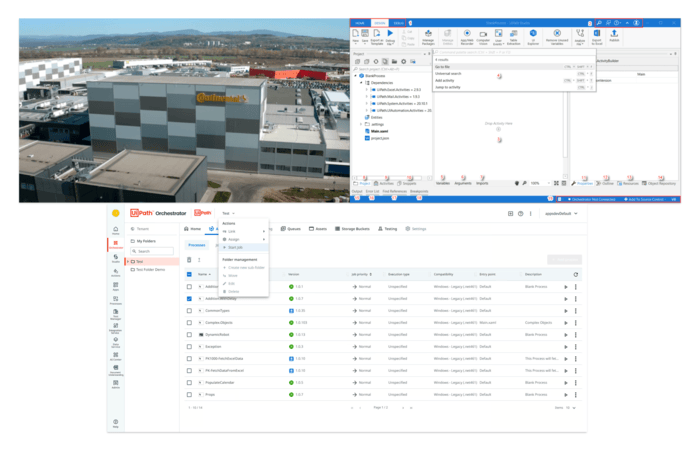Image resolution: width=700 pixels, height=452 pixels.
Task: Open Queues tab in Orchestrator
Action: pos(291,229)
